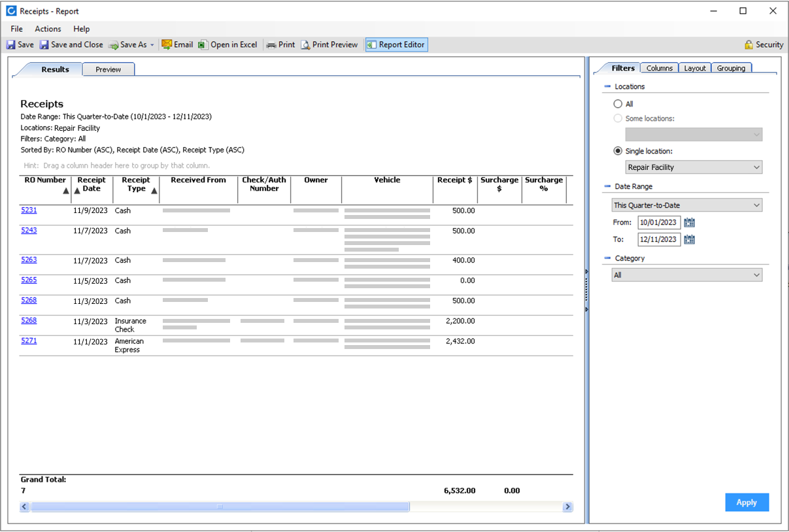Open repair order 5265 link

(x=29, y=280)
